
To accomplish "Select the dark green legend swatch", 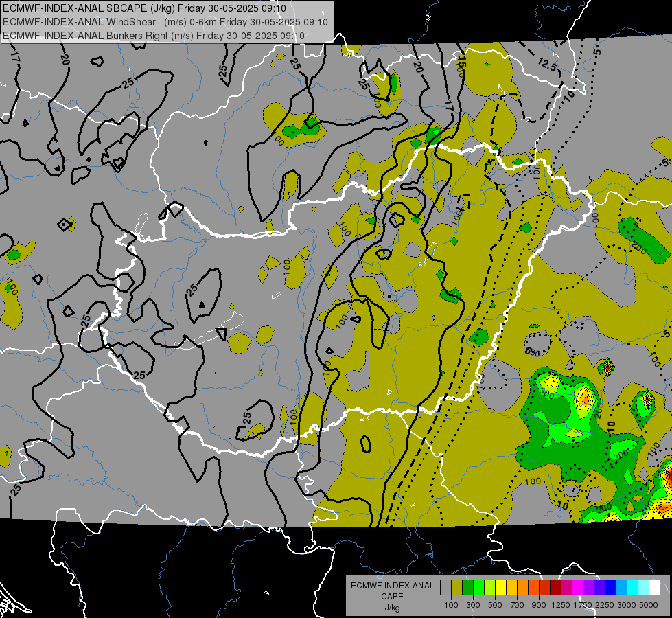I will point(467,587).
